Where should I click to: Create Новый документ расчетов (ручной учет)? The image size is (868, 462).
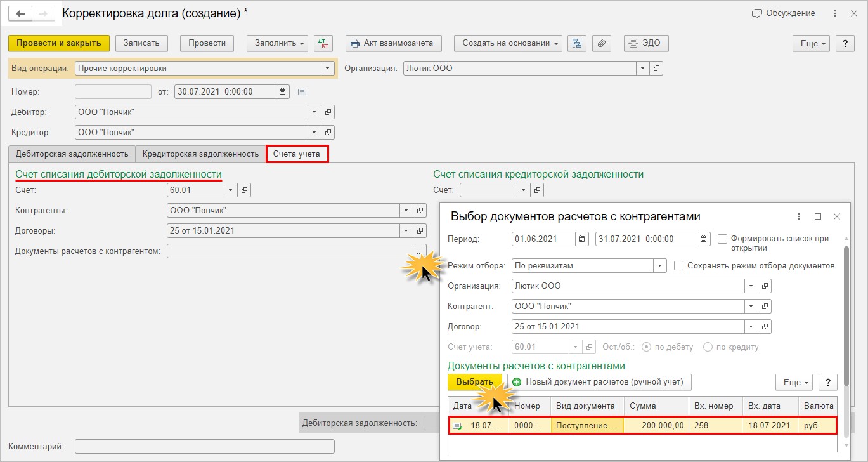click(x=599, y=382)
